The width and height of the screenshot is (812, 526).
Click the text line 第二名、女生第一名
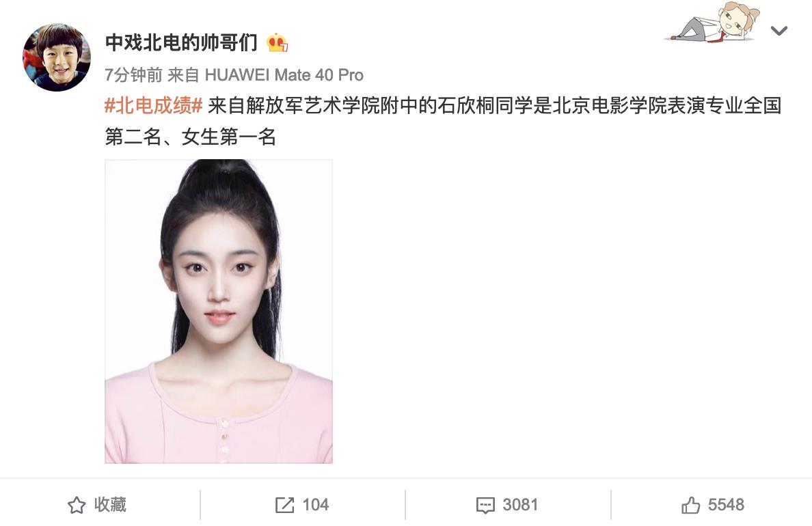[191, 137]
